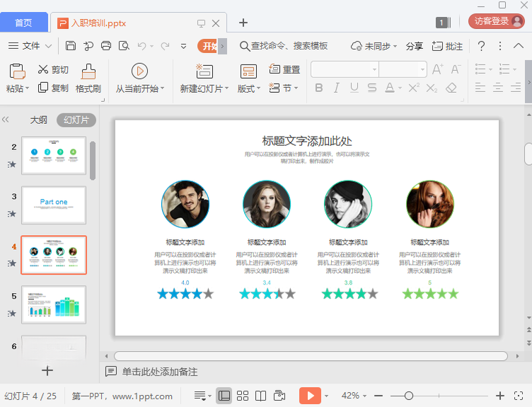This screenshot has height=407, width=532.
Task: Select slide 5 thumbnail with bar chart
Action: 54,304
